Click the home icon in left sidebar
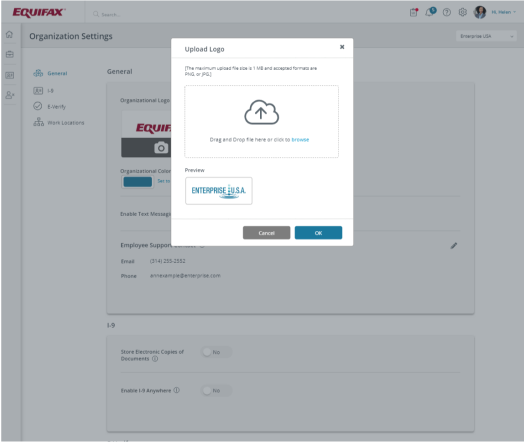This screenshot has width=524, height=442. pos(9,34)
